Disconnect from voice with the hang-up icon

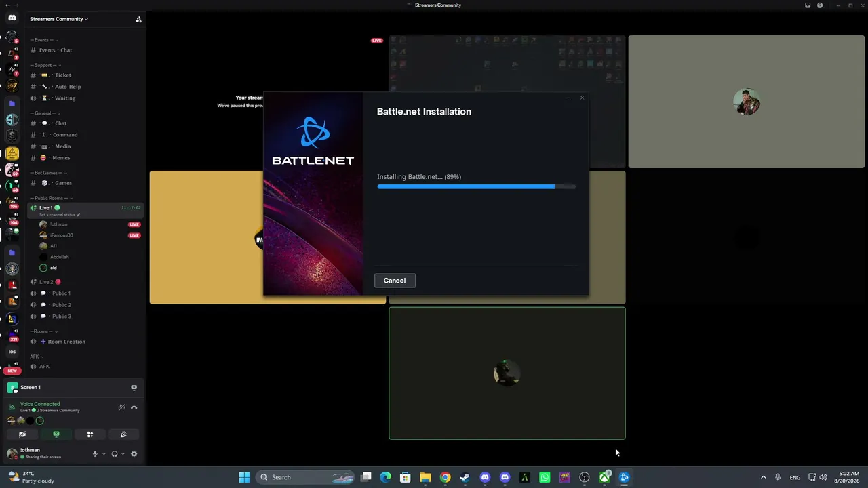coord(134,407)
